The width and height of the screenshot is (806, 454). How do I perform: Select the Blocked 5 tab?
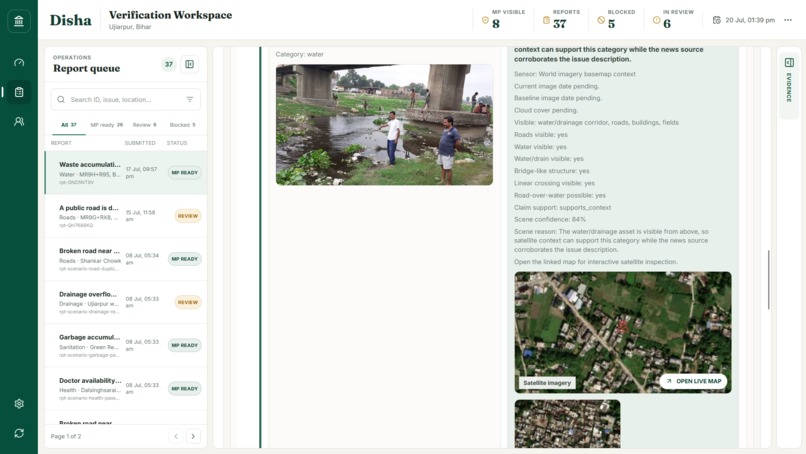click(x=182, y=125)
